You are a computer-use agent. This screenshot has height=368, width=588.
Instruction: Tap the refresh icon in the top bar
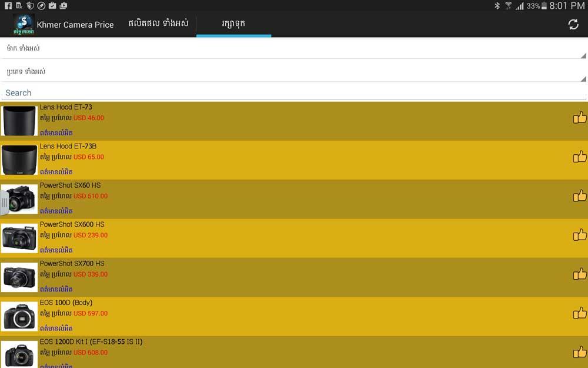pyautogui.click(x=573, y=24)
